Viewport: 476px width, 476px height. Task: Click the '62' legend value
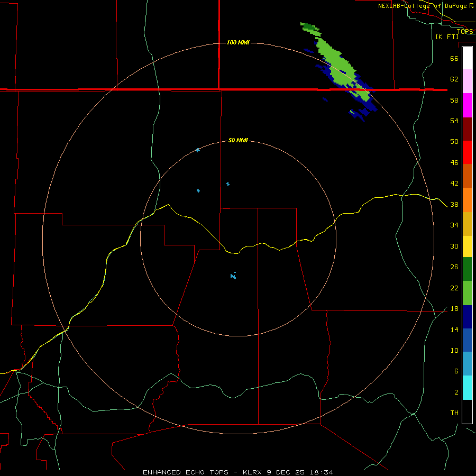[454, 79]
